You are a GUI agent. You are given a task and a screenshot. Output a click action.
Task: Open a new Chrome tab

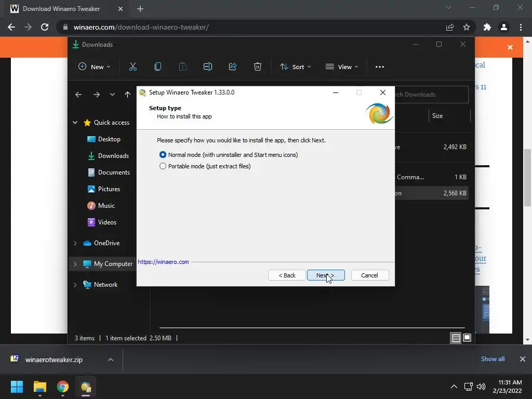[x=140, y=9]
